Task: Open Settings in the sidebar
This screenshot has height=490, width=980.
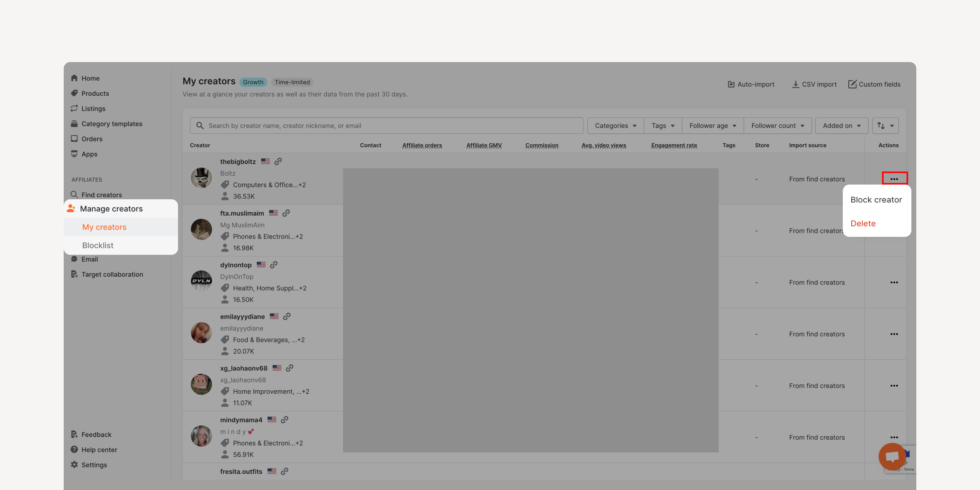Action: [x=94, y=465]
